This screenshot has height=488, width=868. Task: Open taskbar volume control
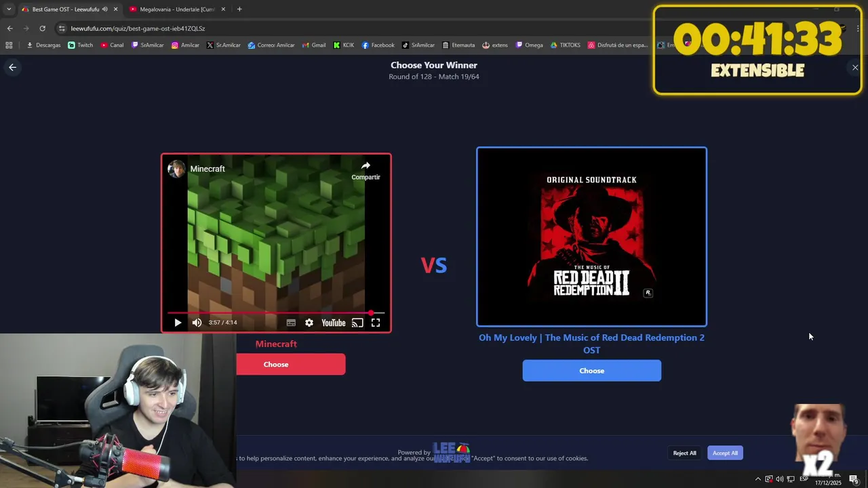779,479
